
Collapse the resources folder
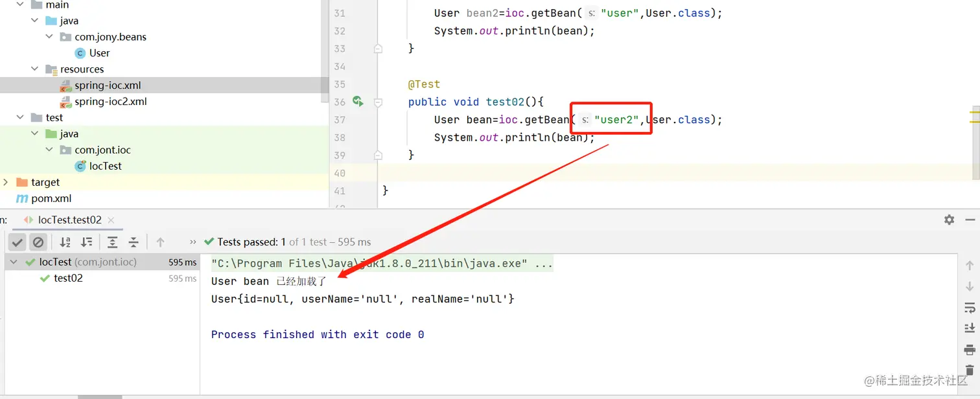coord(34,69)
